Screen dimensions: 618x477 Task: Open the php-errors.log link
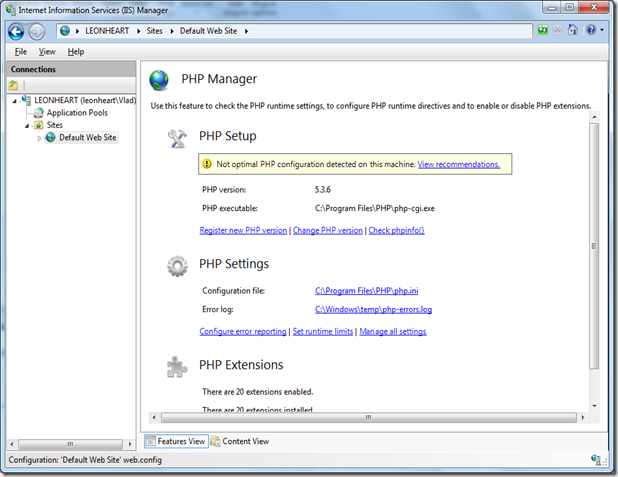point(373,309)
